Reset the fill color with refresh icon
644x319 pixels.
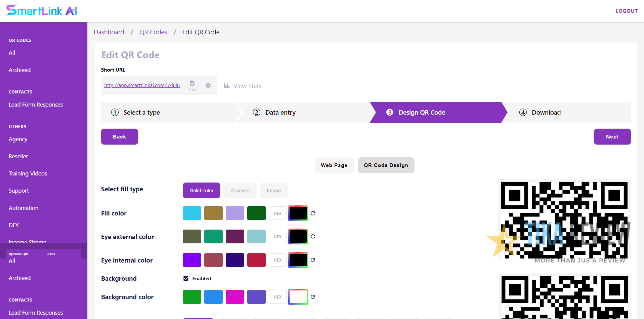tap(313, 213)
